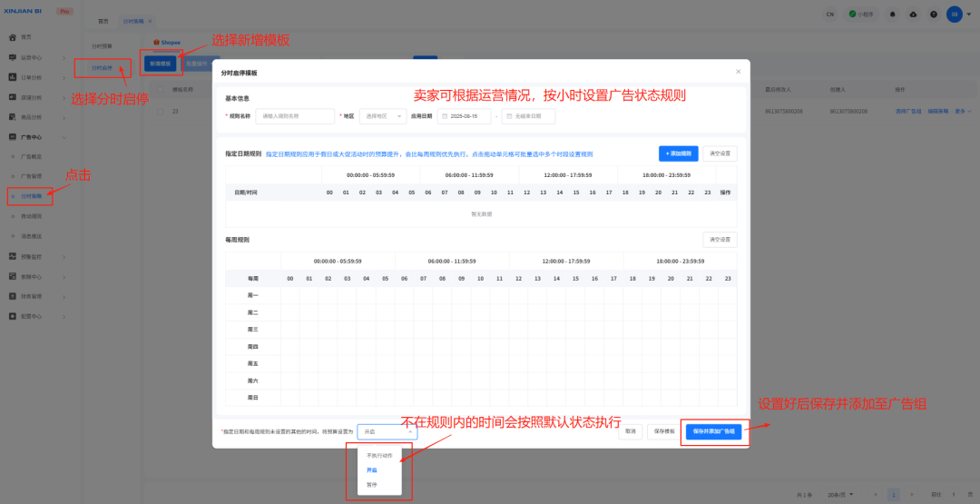This screenshot has width=980, height=504.
Task: Click the 批量操作 button
Action: pos(196,64)
